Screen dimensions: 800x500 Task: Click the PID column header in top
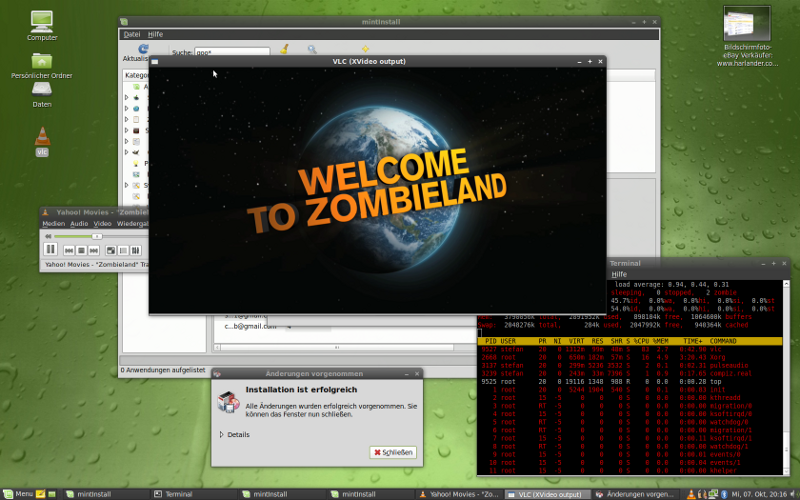pyautogui.click(x=490, y=341)
